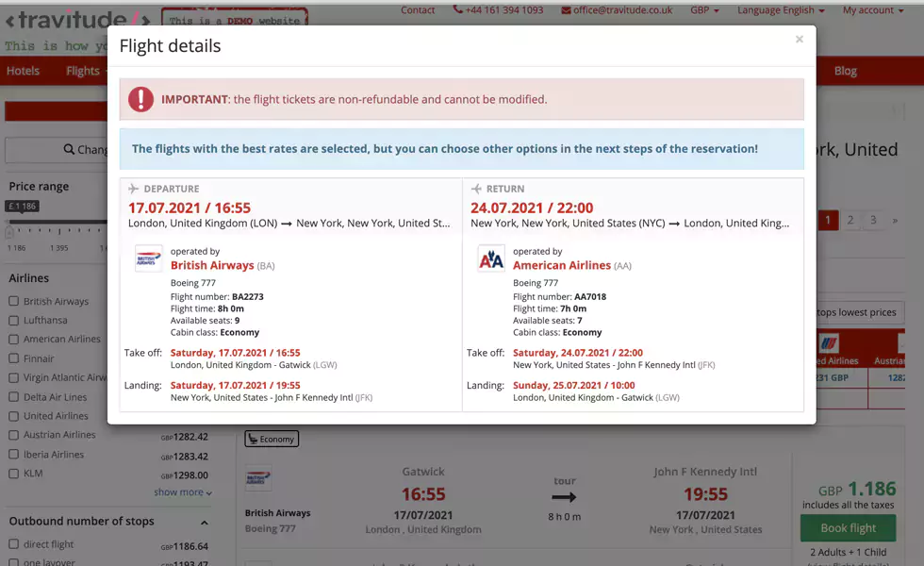
Task: Enable the direct flight filter
Action: point(12,545)
